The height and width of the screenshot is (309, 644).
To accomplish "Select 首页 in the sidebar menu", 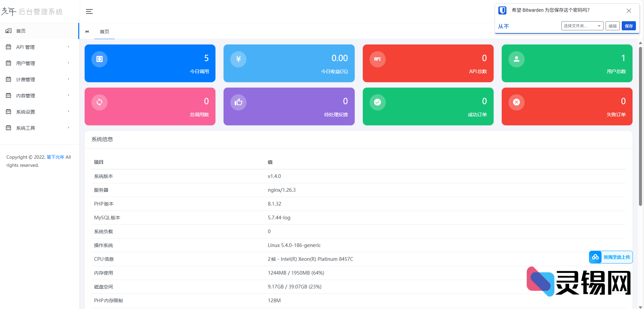I will [x=21, y=31].
